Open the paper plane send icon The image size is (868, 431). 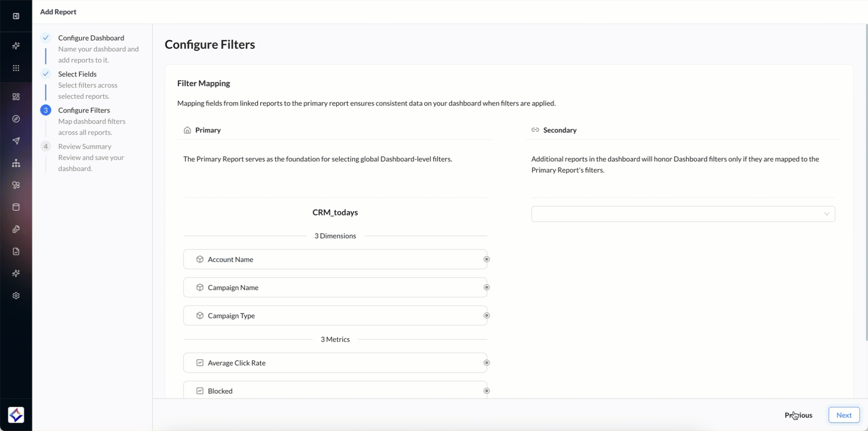pos(16,141)
